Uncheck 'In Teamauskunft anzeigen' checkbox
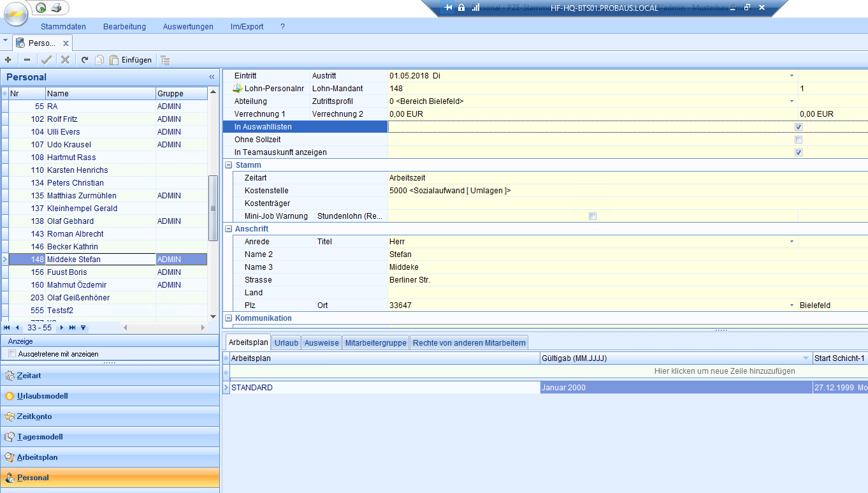The width and height of the screenshot is (868, 493). (798, 152)
